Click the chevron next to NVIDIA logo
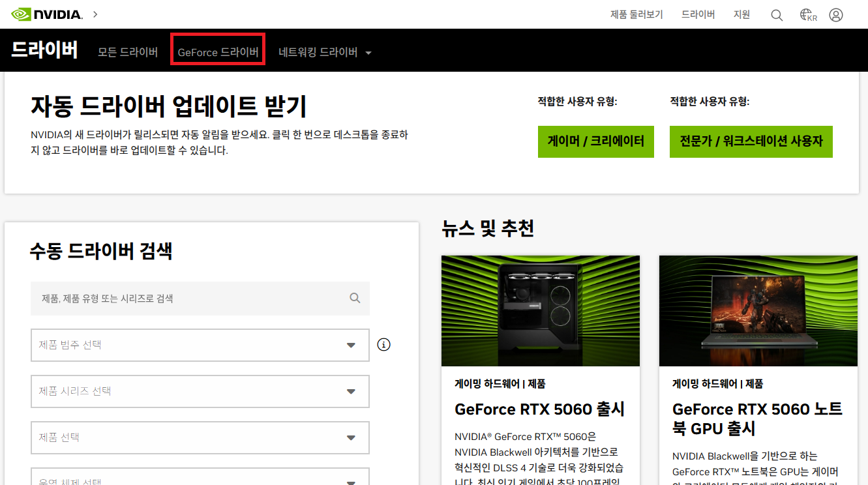The image size is (868, 485). (95, 14)
